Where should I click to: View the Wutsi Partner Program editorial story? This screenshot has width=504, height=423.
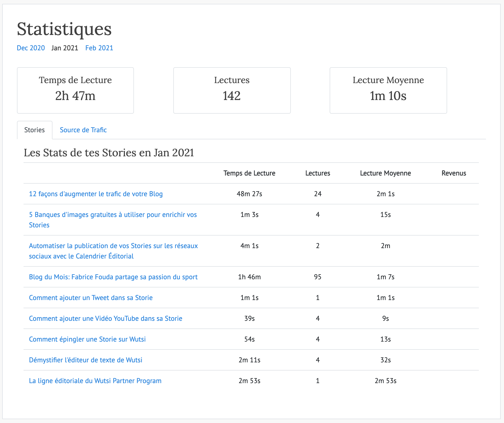pyautogui.click(x=95, y=381)
